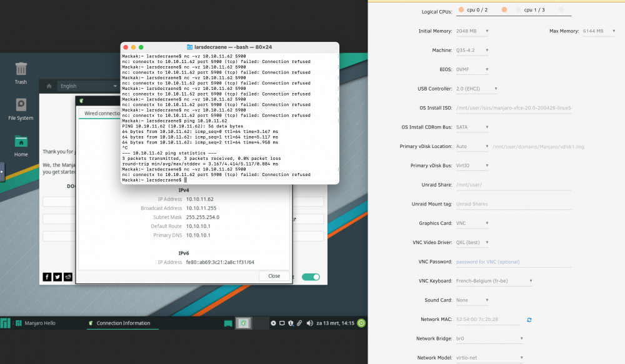Close the Connection Information dialog with Close button

(274, 276)
